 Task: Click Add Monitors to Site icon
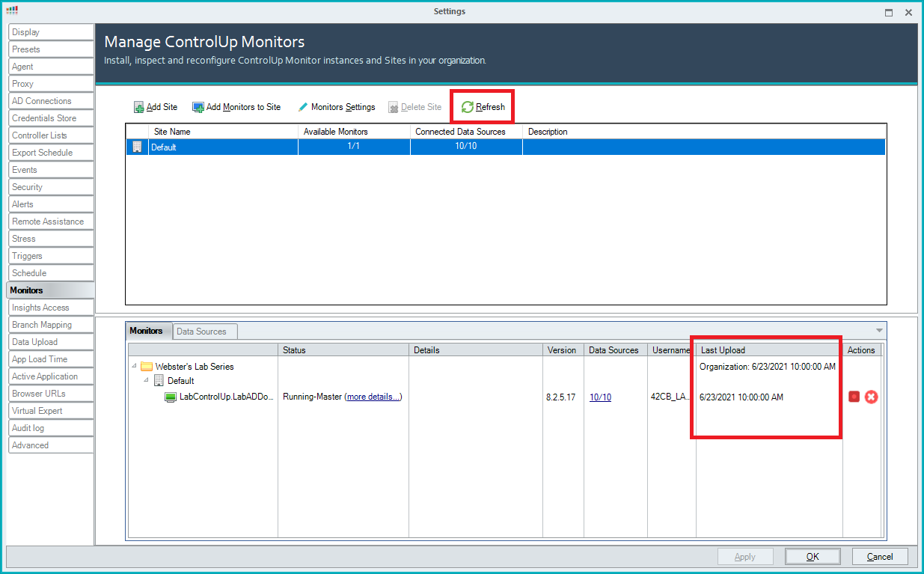tap(198, 107)
